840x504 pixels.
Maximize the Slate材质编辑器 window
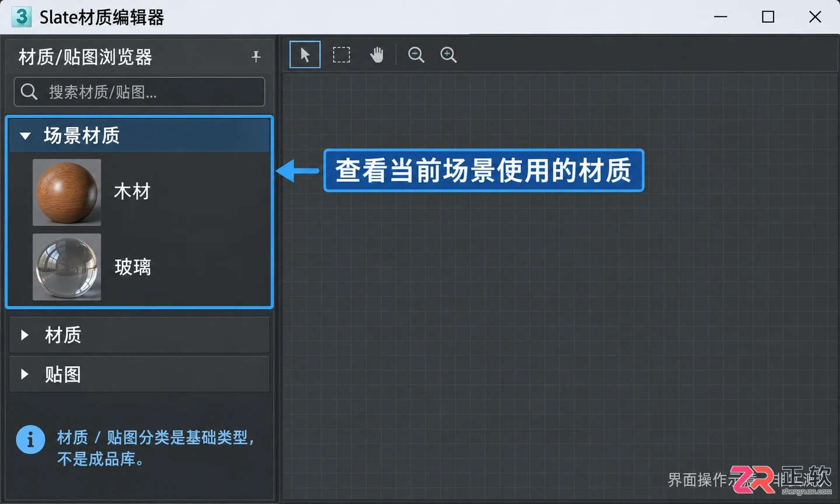tap(768, 17)
